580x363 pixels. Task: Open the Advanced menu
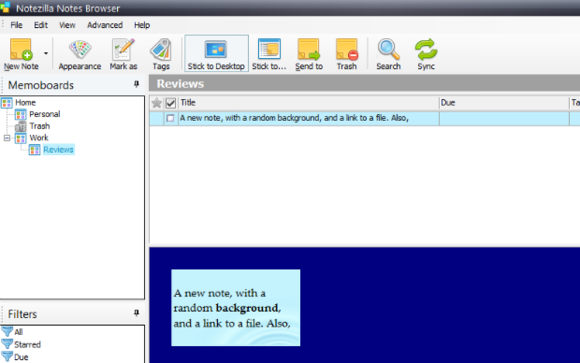(105, 25)
